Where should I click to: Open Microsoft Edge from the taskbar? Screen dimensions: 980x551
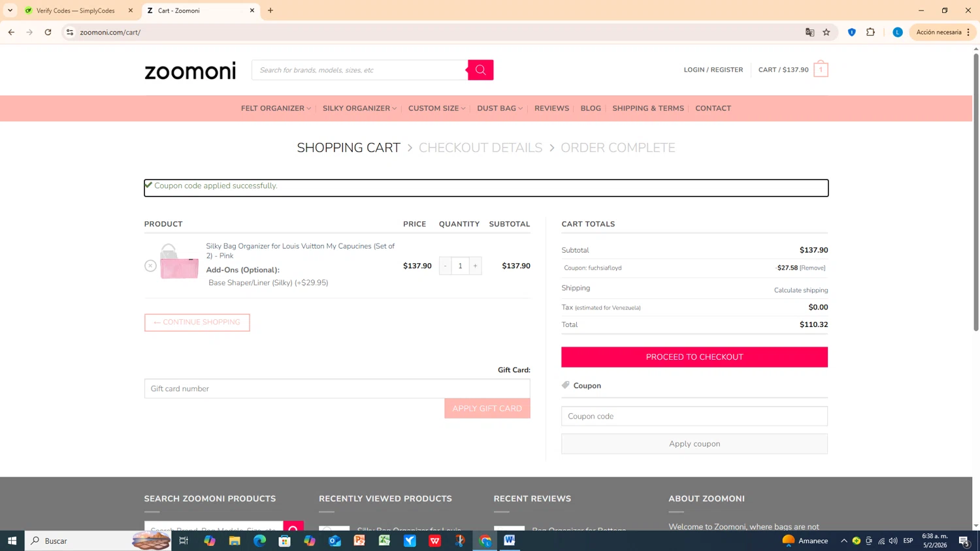click(x=259, y=541)
